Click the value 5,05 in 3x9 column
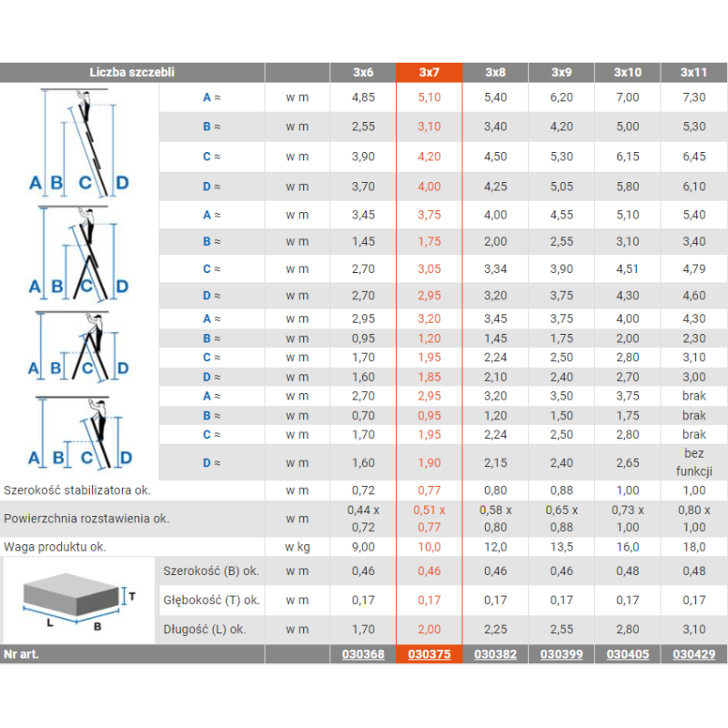The height and width of the screenshot is (728, 728). (561, 187)
